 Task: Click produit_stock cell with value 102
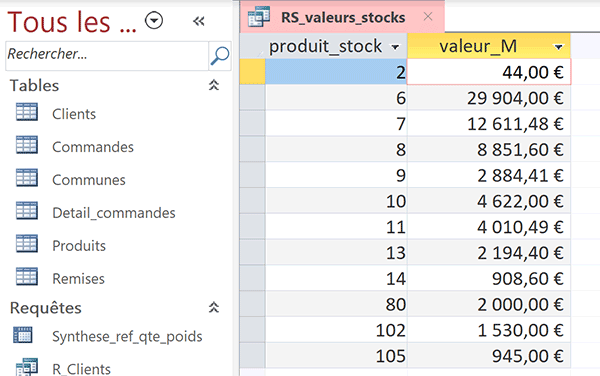tap(336, 330)
